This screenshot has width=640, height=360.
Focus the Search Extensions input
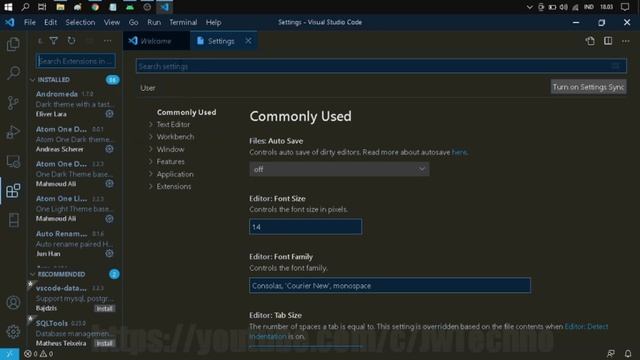point(76,61)
